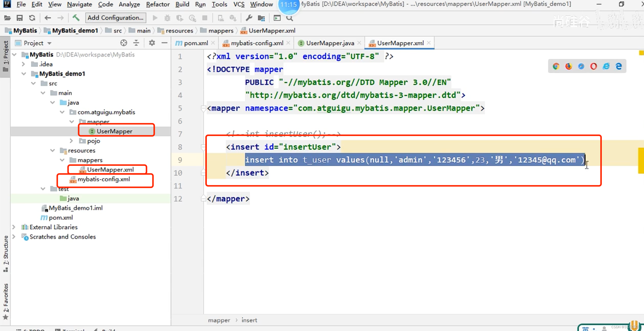Click the Open folder toolbar icon
The width and height of the screenshot is (644, 331).
[x=7, y=18]
